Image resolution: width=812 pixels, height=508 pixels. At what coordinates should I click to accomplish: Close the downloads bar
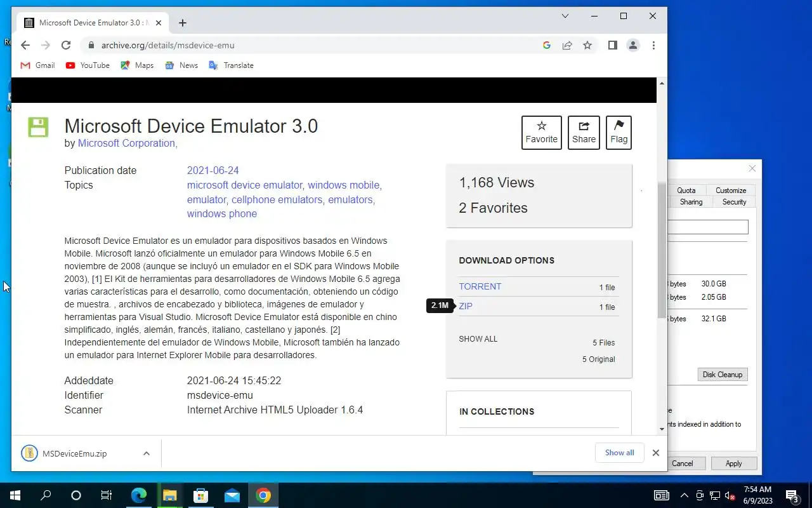coord(656,453)
